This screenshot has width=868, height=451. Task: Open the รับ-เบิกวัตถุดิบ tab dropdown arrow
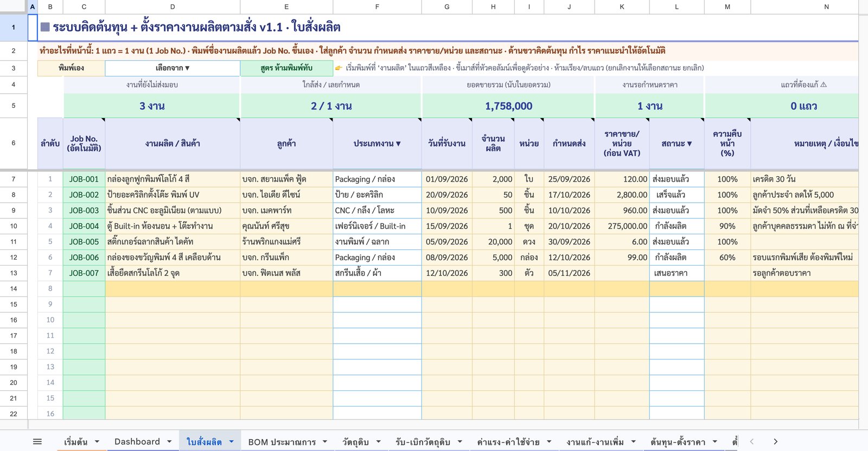coord(459,442)
